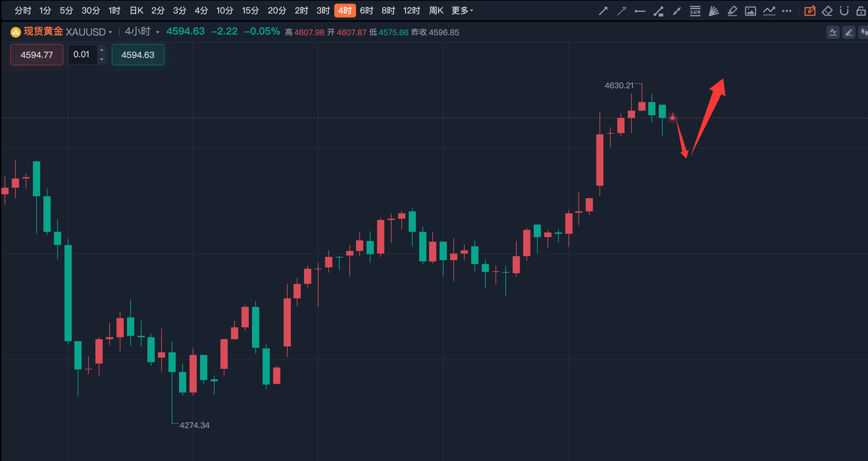Increase lot size with up stepper arrow

101,50
